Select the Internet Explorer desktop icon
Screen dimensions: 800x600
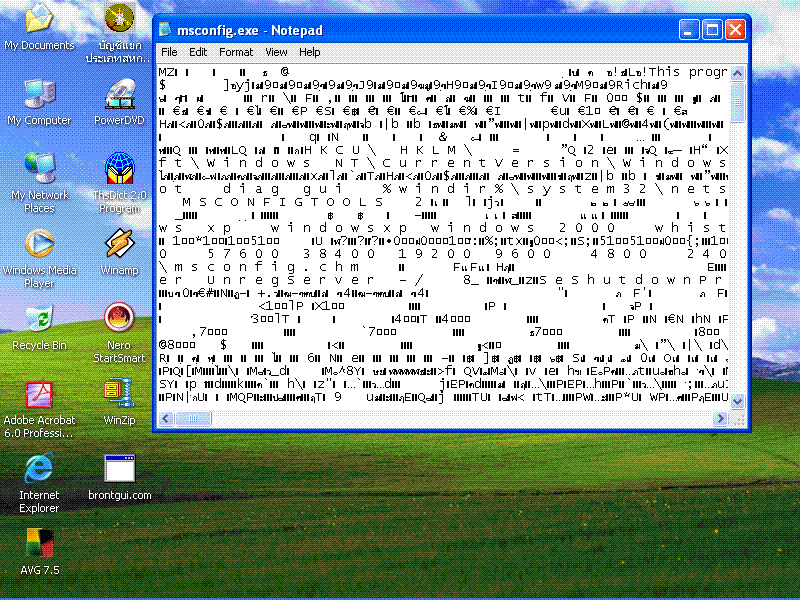point(39,483)
